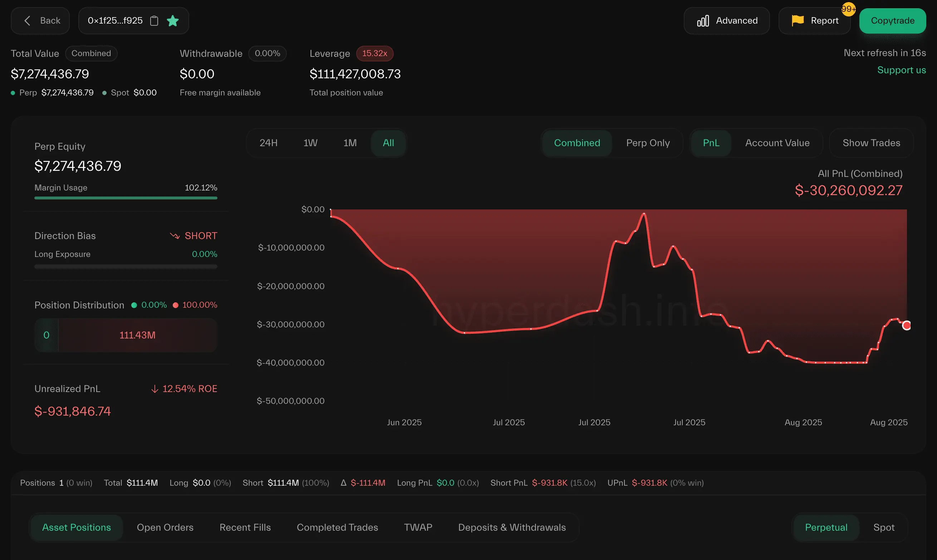Open the 99+ notification badge
The image size is (937, 560).
848,9
